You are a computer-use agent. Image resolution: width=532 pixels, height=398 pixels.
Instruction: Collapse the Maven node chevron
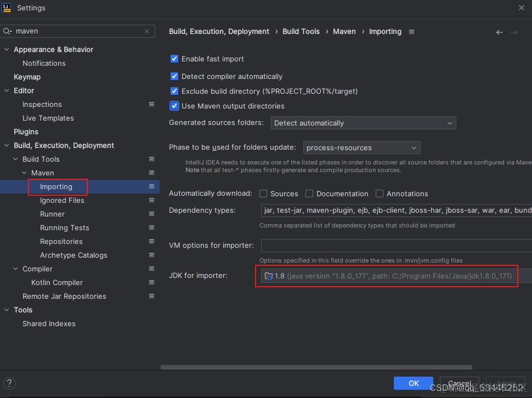pyautogui.click(x=24, y=173)
